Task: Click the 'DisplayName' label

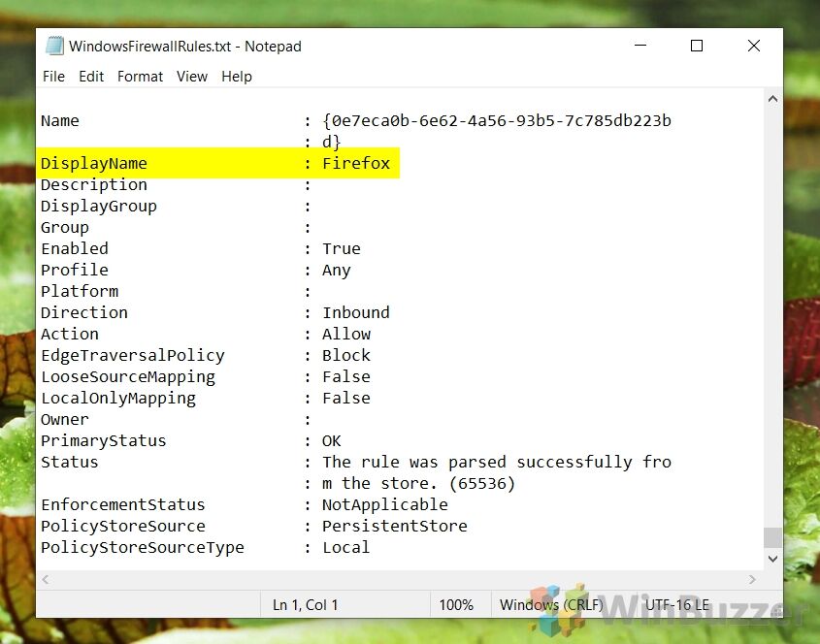Action: [94, 163]
